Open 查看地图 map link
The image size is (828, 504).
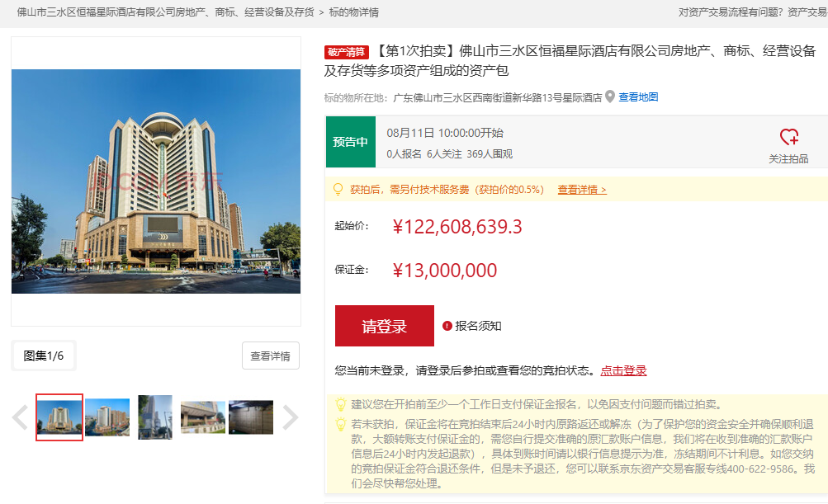tap(638, 97)
